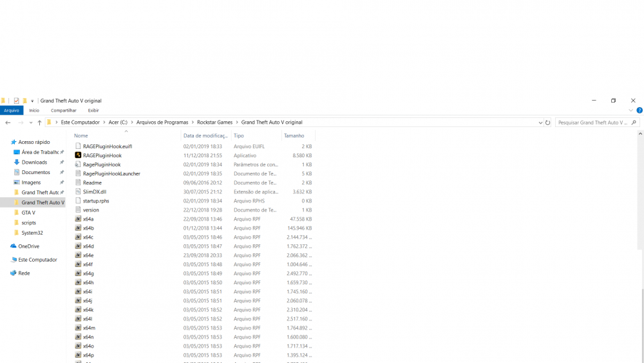Click the RAGEPluginHook application icon
This screenshot has width=644, height=363.
(78, 155)
